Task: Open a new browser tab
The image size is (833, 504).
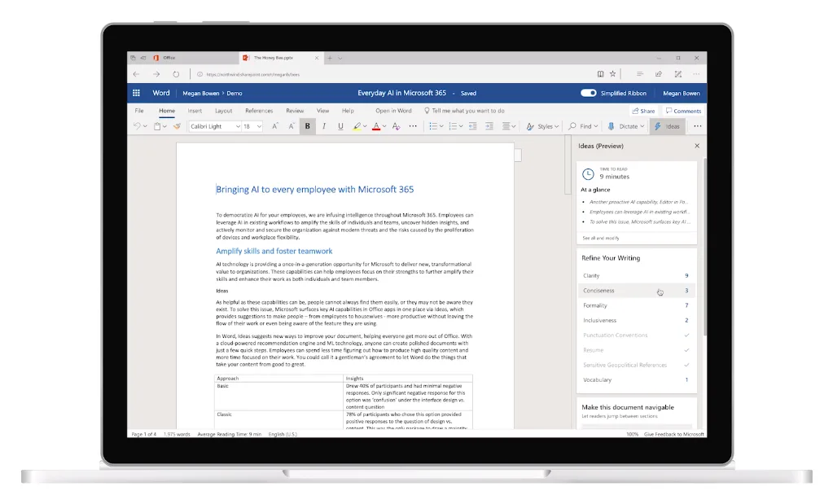Action: tap(330, 58)
